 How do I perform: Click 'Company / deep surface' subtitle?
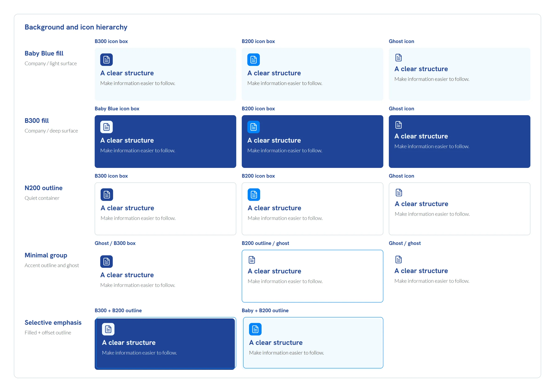[x=51, y=131]
